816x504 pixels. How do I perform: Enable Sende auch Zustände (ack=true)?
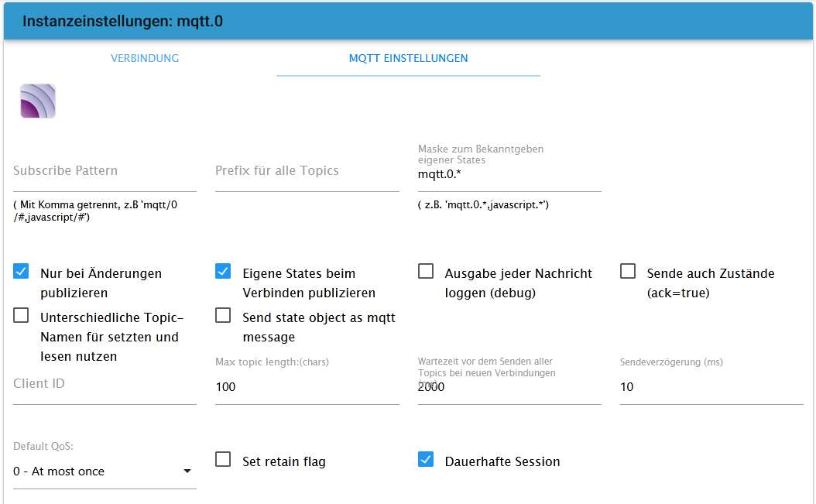[x=628, y=272]
